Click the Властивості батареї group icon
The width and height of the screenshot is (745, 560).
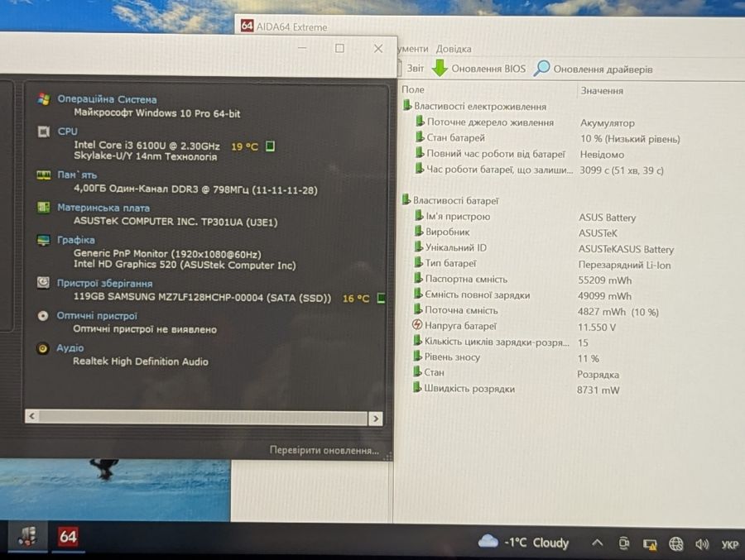point(406,199)
